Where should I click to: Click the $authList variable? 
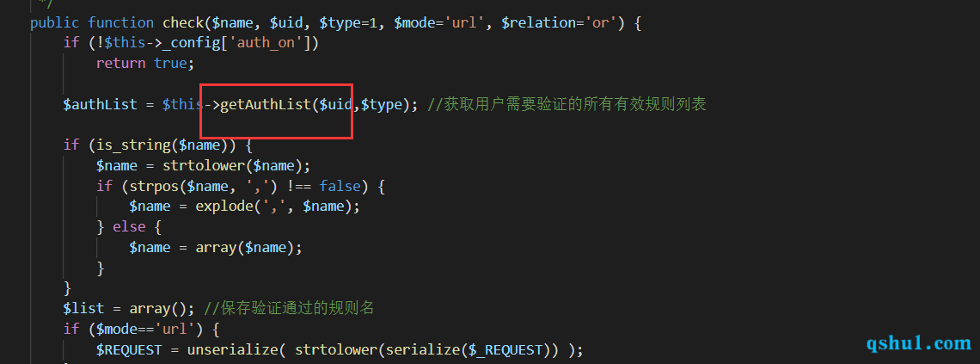pyautogui.click(x=100, y=104)
